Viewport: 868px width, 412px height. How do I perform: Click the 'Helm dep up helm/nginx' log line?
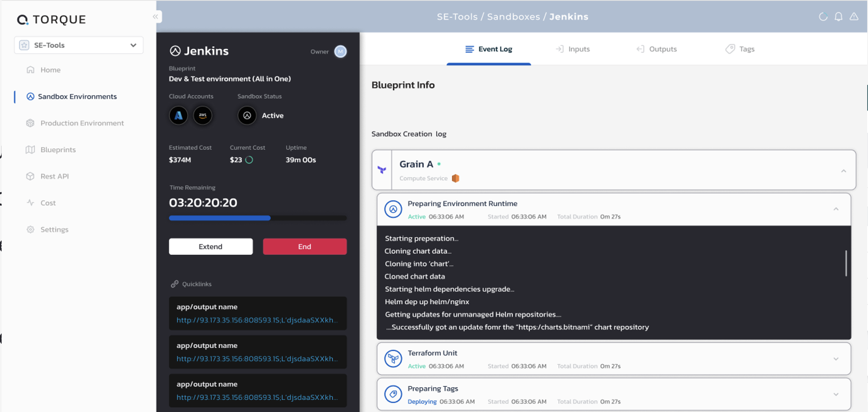coord(427,302)
